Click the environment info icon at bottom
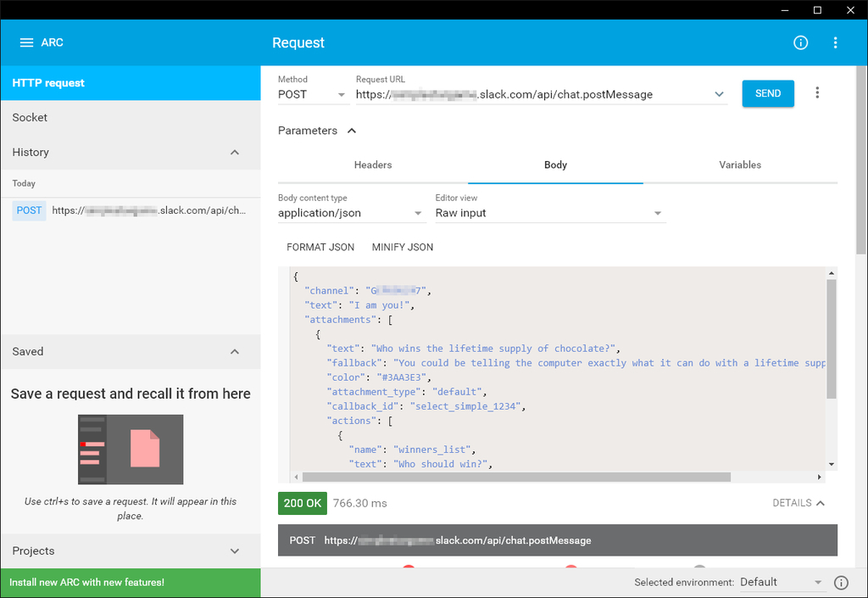 tap(841, 583)
